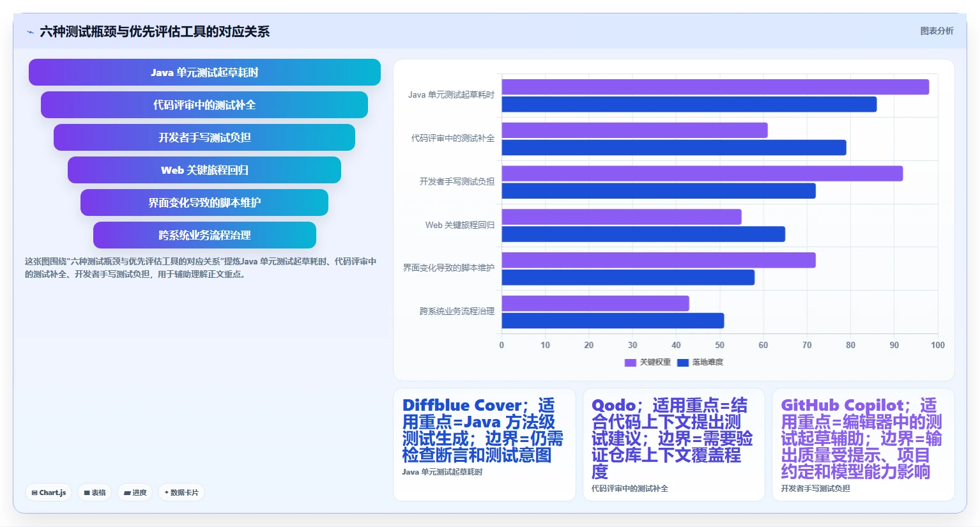Click the x-axis tick value 0
The height and width of the screenshot is (527, 980).
coord(501,345)
